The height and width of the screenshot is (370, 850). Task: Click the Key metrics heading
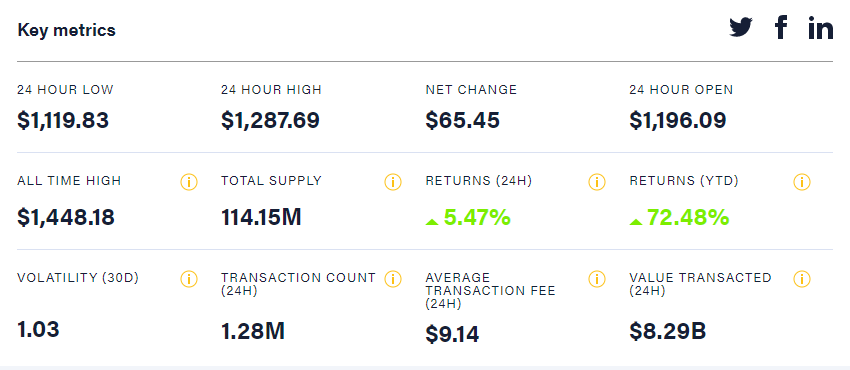pyautogui.click(x=67, y=30)
